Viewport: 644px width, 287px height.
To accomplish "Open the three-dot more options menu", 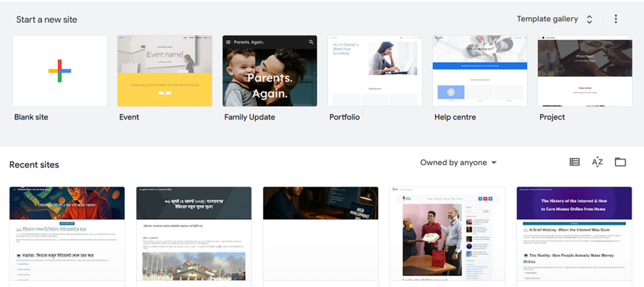I will coord(616,19).
